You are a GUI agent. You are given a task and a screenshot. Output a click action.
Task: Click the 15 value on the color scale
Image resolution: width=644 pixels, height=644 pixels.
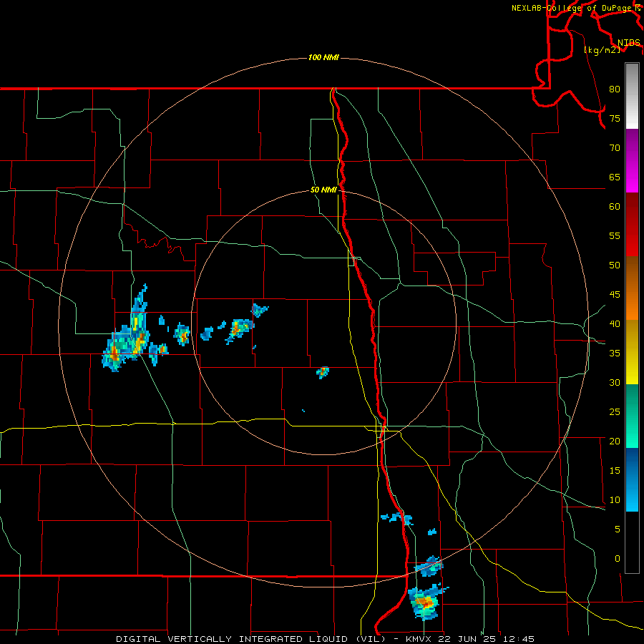point(615,471)
